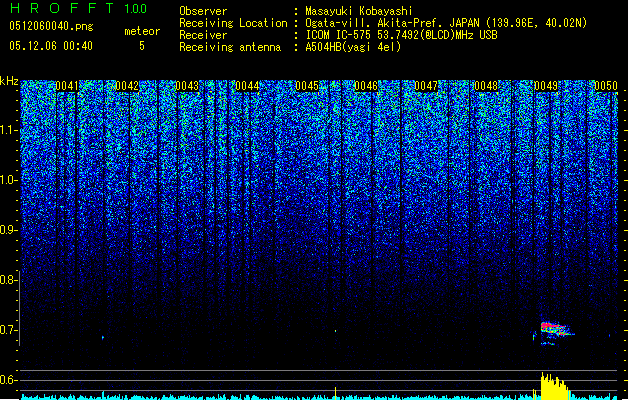
Task: Click the 0042 time marker
Action: click(x=127, y=86)
